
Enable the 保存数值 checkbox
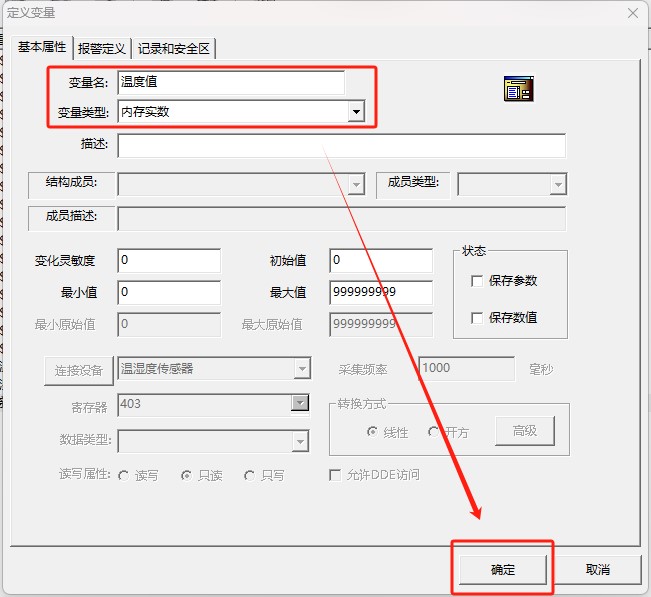(x=477, y=318)
